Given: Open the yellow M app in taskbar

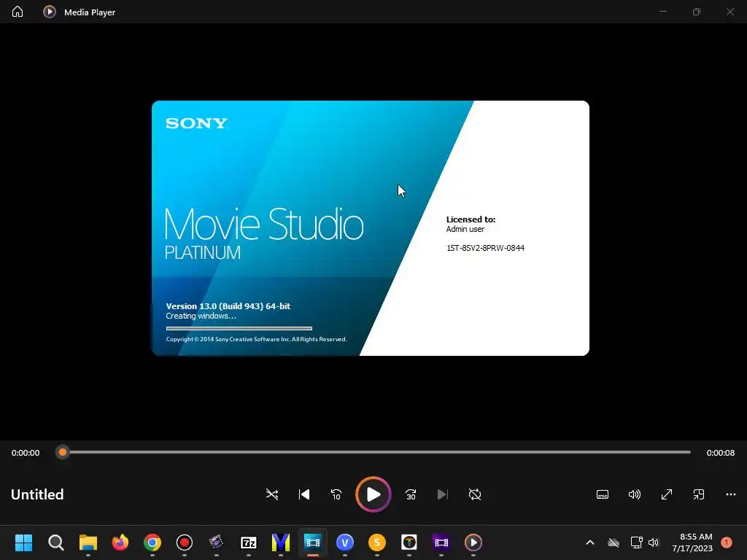Looking at the screenshot, I should [281, 542].
